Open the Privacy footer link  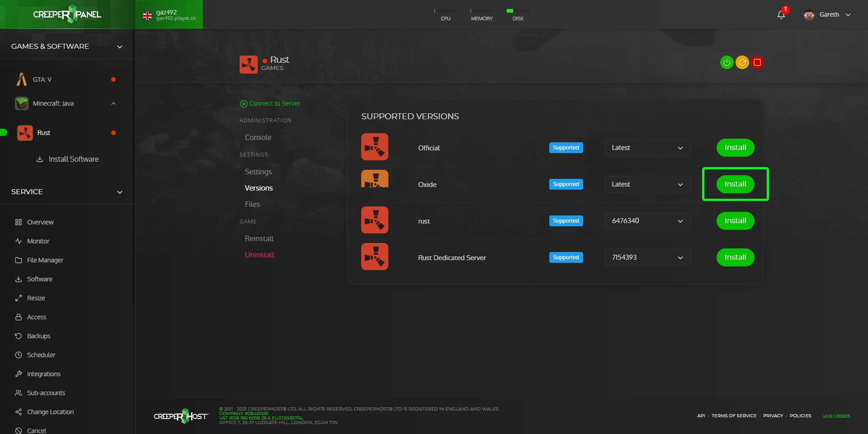click(x=773, y=416)
